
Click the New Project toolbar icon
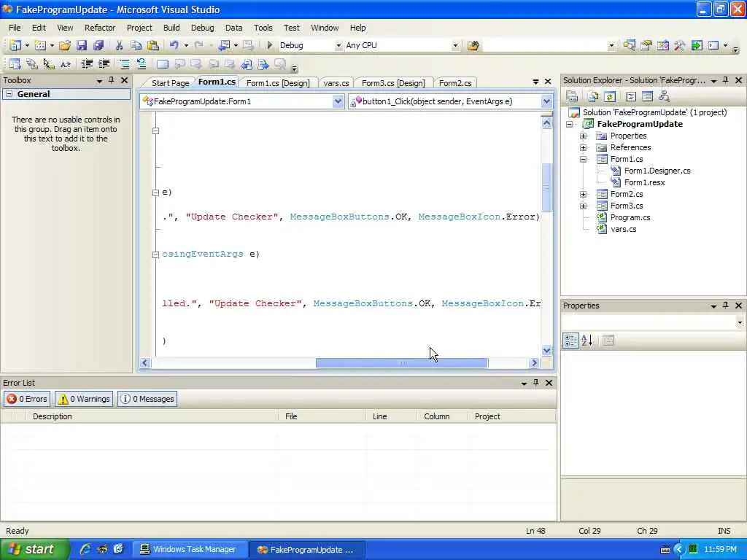pyautogui.click(x=15, y=45)
